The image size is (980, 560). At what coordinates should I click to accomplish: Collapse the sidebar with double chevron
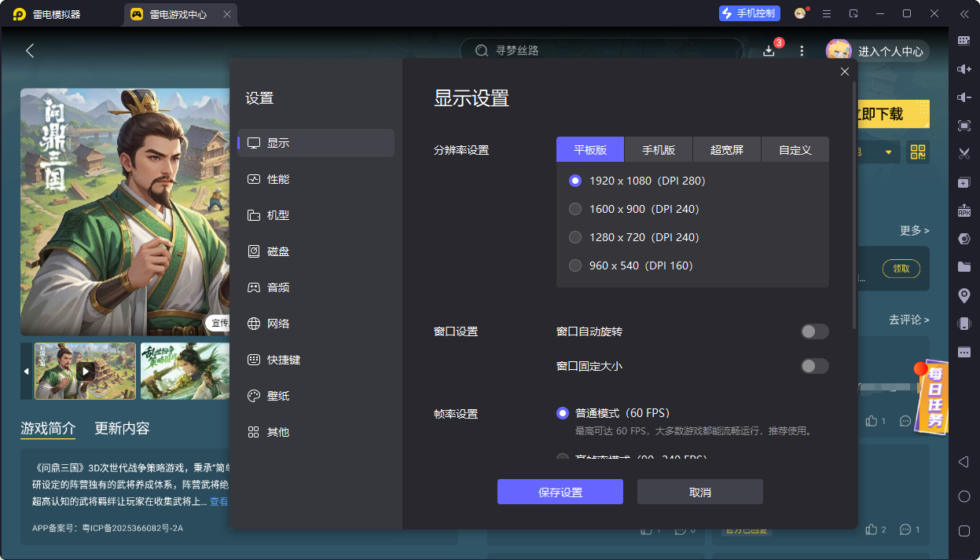[x=964, y=13]
